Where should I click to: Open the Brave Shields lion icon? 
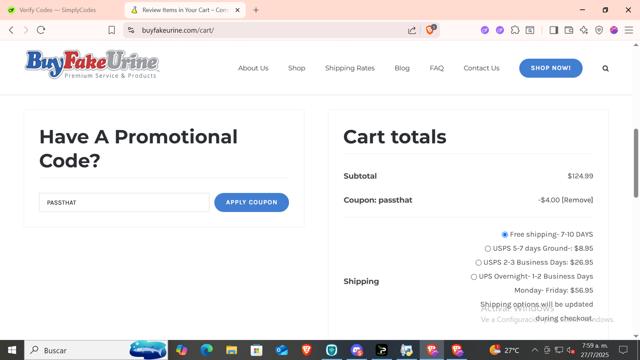430,30
